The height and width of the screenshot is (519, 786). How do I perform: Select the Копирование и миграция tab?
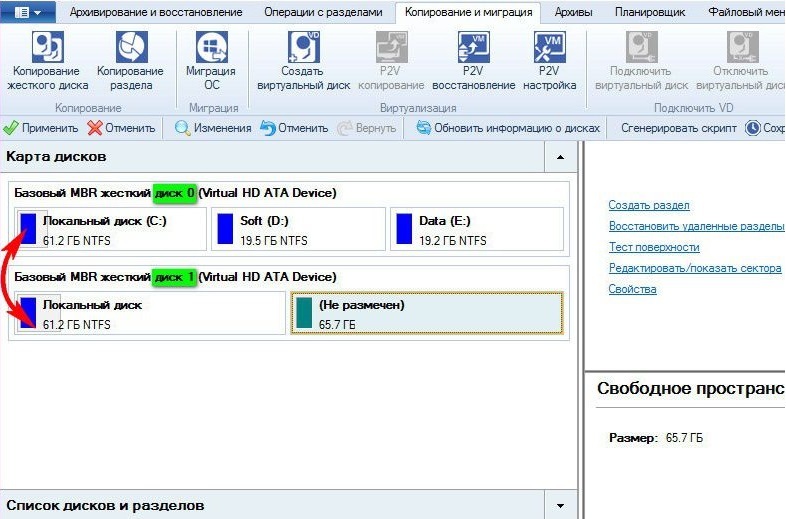(468, 12)
